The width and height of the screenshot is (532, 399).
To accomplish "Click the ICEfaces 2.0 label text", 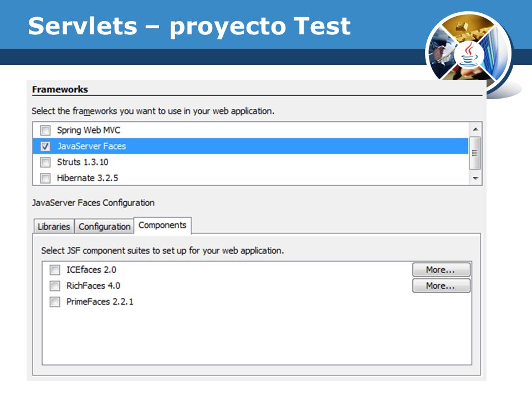I will 91,270.
